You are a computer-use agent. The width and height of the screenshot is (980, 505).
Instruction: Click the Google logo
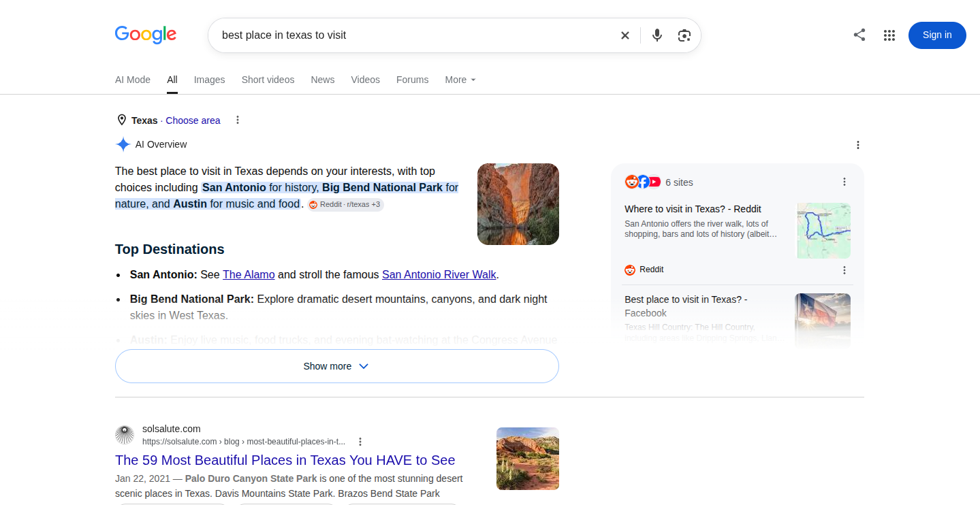point(146,35)
